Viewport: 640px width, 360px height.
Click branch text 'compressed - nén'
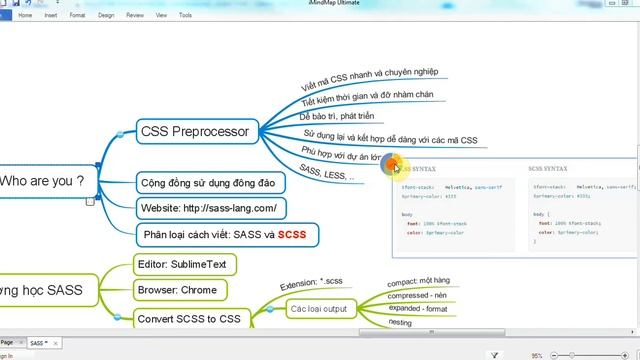point(417,295)
